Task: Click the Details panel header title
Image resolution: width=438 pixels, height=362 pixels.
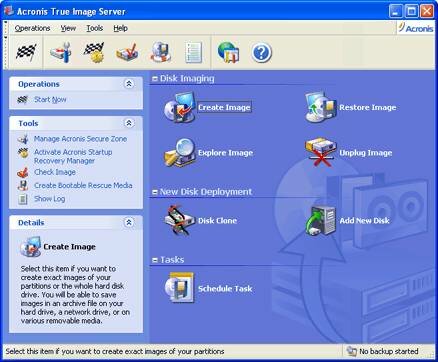Action: point(31,223)
